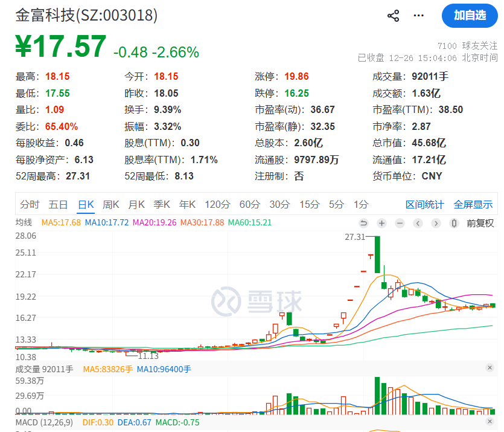Click the tallest green volume bar
Screen dimensions: 504x432
click(377, 396)
